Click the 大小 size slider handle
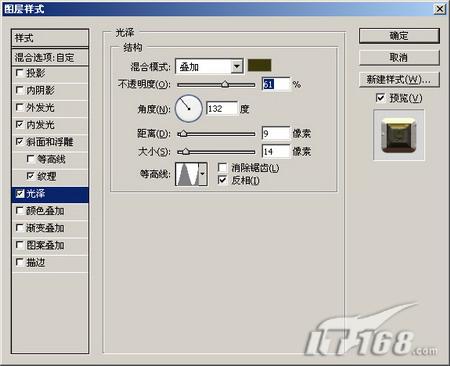 click(x=185, y=152)
